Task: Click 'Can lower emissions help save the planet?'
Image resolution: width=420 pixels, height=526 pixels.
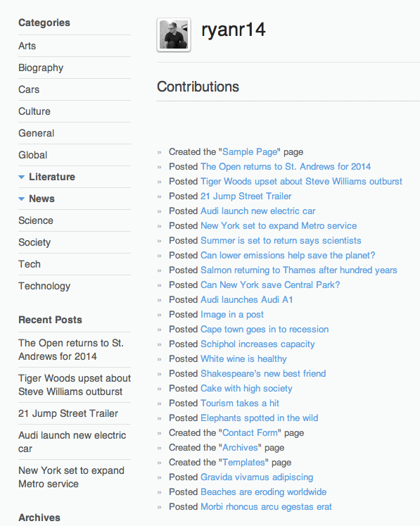Action: point(288,256)
